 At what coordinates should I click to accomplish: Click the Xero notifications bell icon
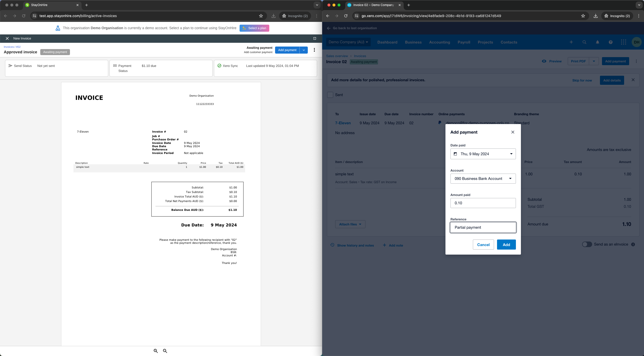pos(597,42)
